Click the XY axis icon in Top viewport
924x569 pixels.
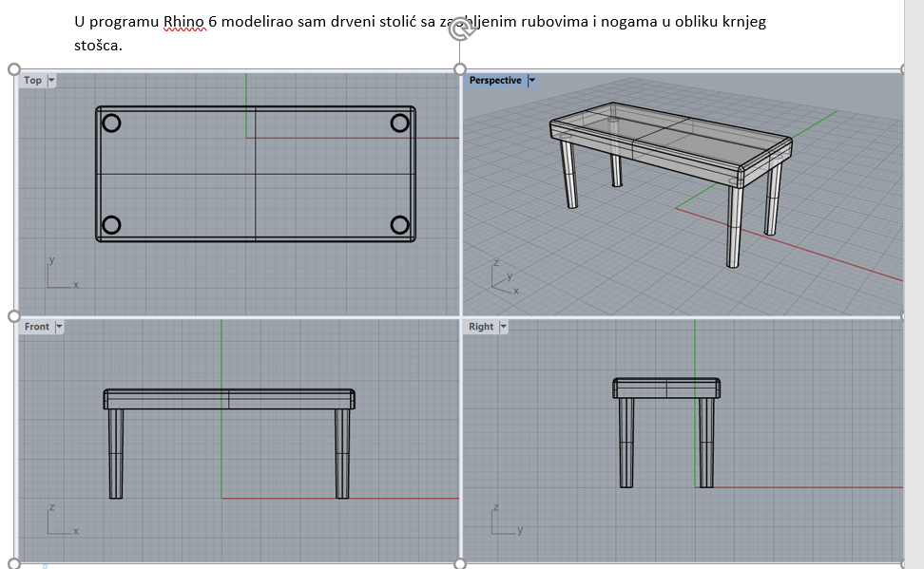[x=59, y=274]
